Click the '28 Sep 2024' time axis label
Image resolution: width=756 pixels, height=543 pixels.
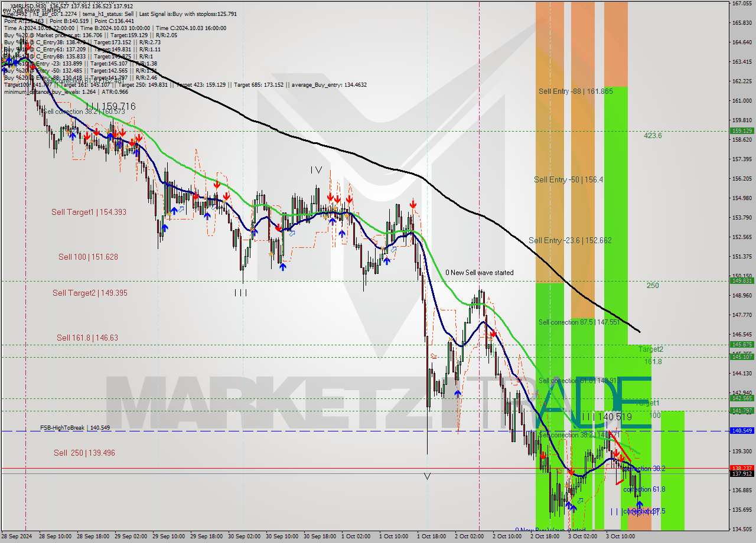point(17,537)
